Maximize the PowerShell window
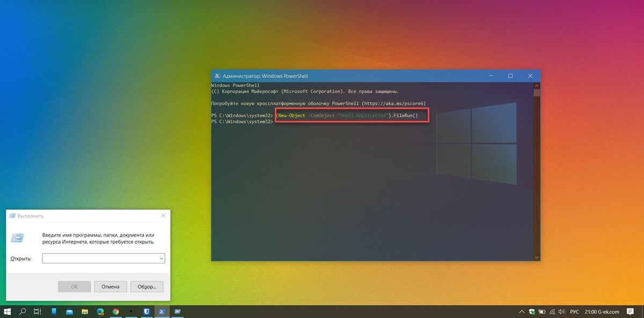 (x=510, y=76)
